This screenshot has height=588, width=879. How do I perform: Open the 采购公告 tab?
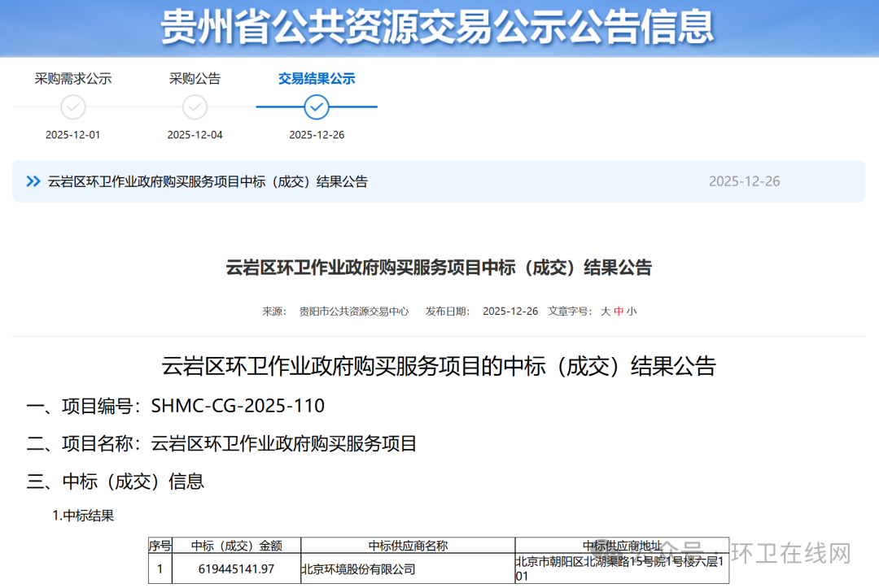pos(195,78)
